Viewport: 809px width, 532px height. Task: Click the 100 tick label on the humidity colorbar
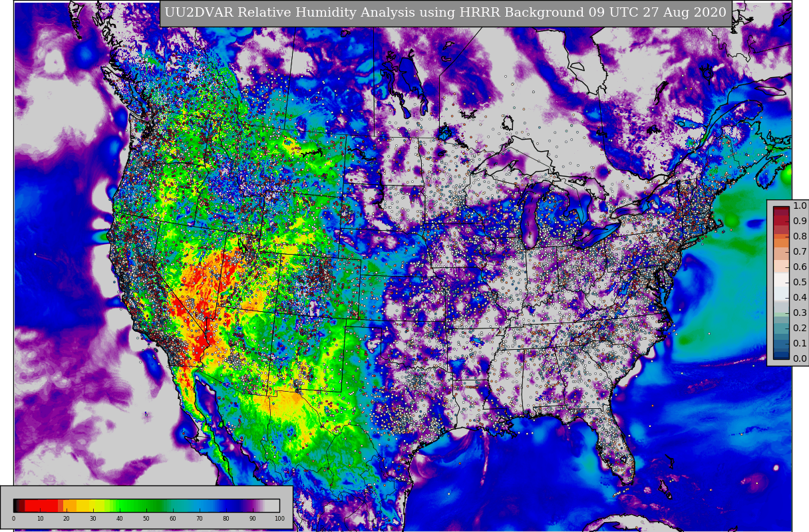pos(279,519)
